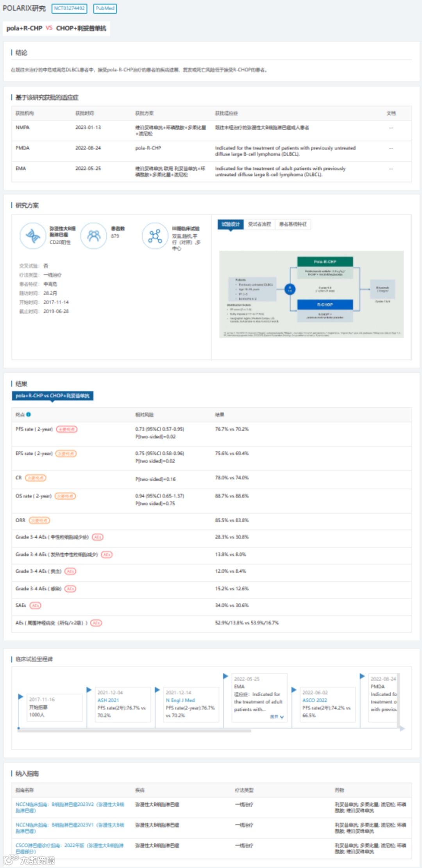Screen dimensions: 422x868
Task: Click the approval date 2023-01-13
Action: pos(88,128)
